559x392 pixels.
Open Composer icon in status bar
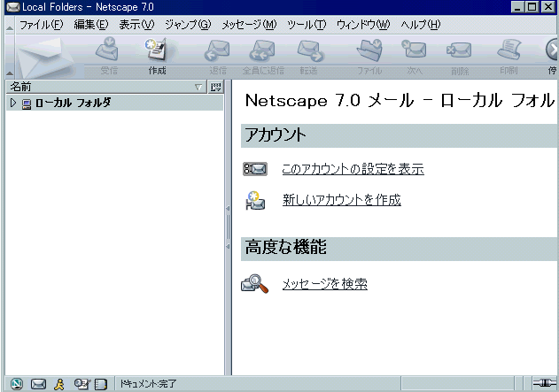[x=82, y=384]
